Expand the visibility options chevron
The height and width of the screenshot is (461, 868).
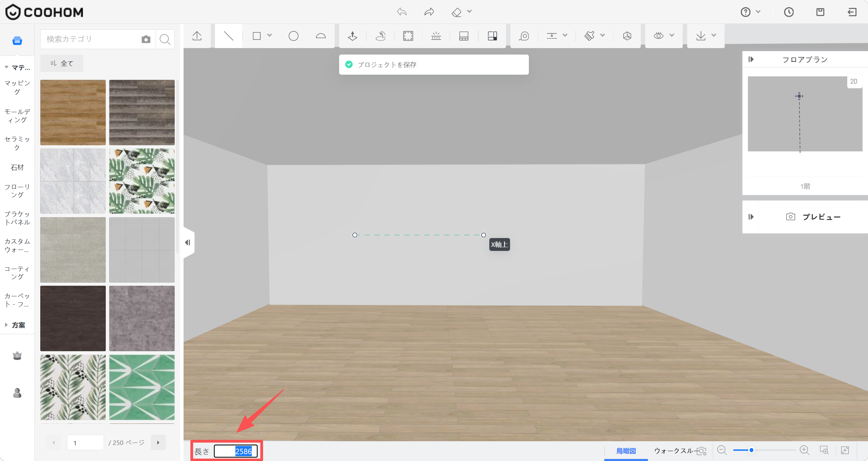coord(672,35)
